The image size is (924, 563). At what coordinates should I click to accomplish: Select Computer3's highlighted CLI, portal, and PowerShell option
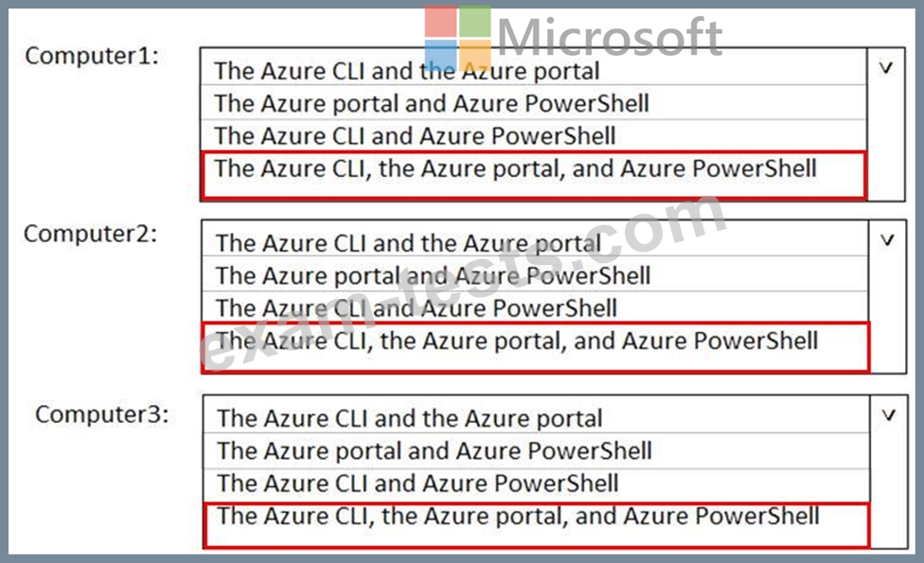coord(517,517)
